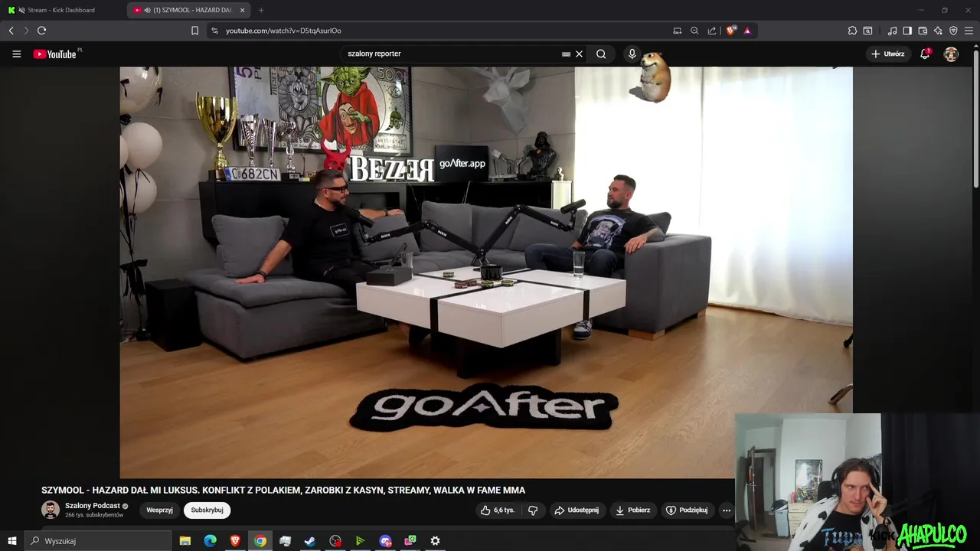Open Brave Shields lion icon
980x551 pixels.
[x=730, y=31]
